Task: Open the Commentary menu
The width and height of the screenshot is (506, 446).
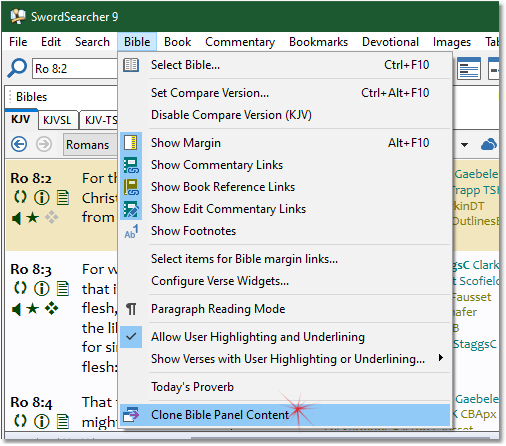Action: tap(240, 42)
